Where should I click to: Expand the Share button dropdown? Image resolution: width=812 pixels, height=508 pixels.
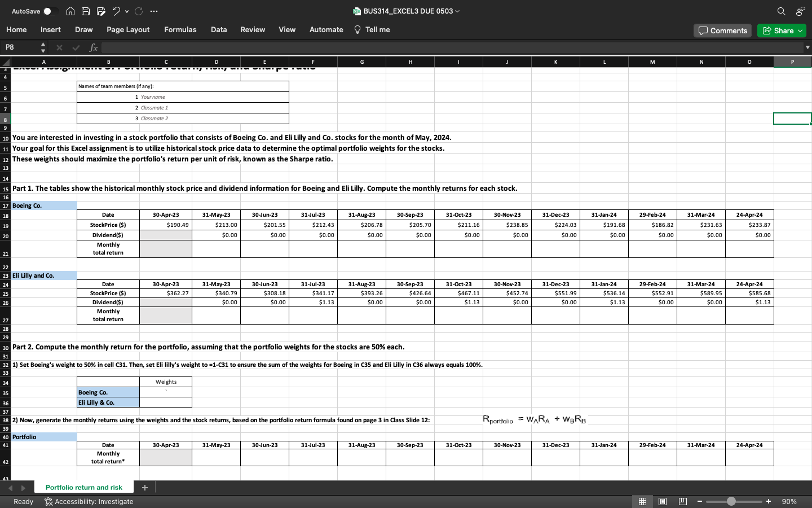click(801, 30)
